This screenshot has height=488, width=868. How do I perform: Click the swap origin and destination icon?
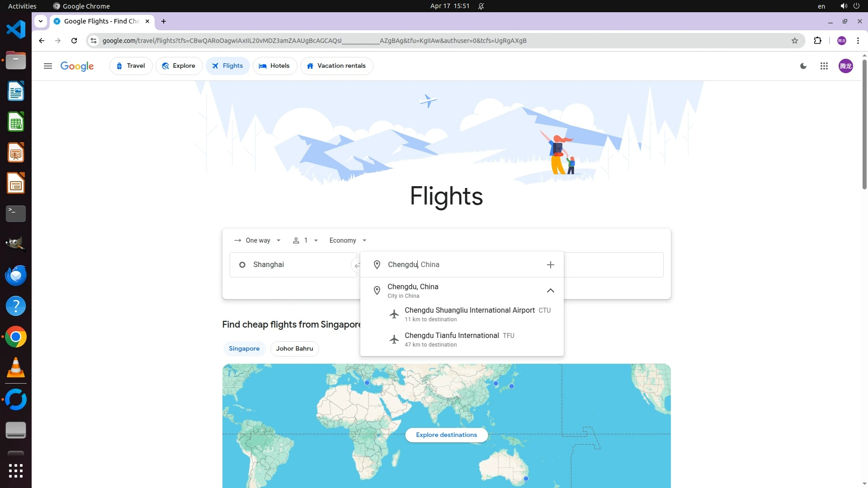coord(356,265)
